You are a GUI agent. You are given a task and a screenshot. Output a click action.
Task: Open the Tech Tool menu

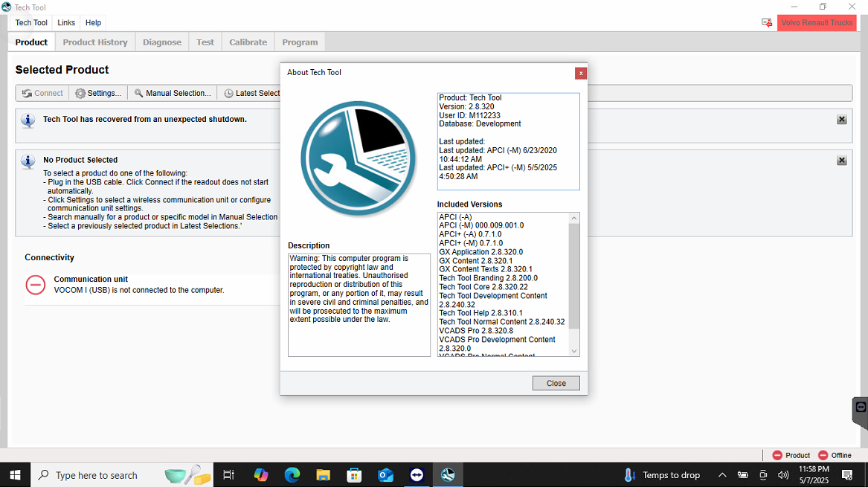[31, 23]
